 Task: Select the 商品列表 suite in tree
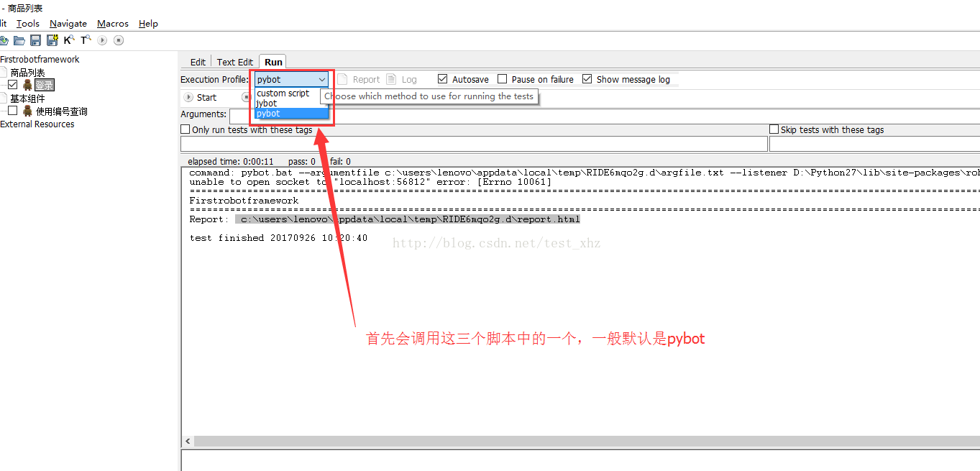coord(27,73)
